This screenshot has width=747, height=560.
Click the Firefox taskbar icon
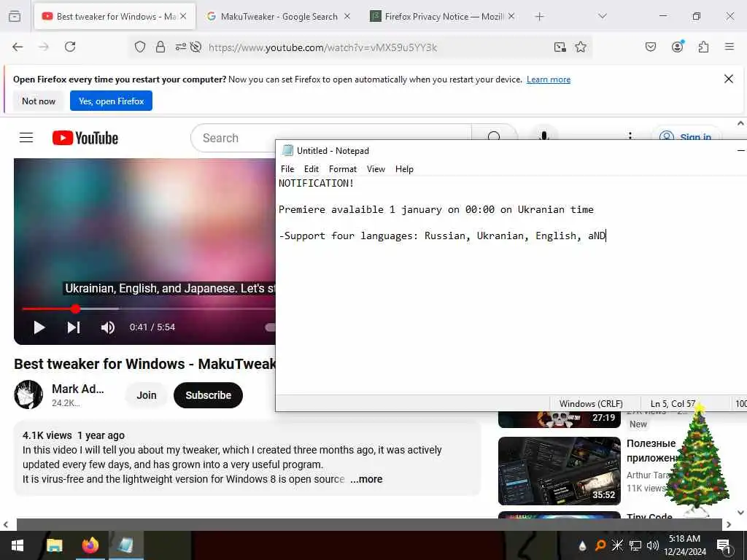(90, 545)
